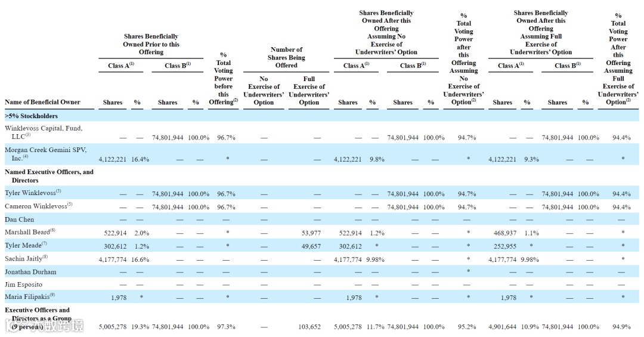The width and height of the screenshot is (644, 337).
Task: Click the 'Number of Shares Being Offered' header
Action: [286, 57]
